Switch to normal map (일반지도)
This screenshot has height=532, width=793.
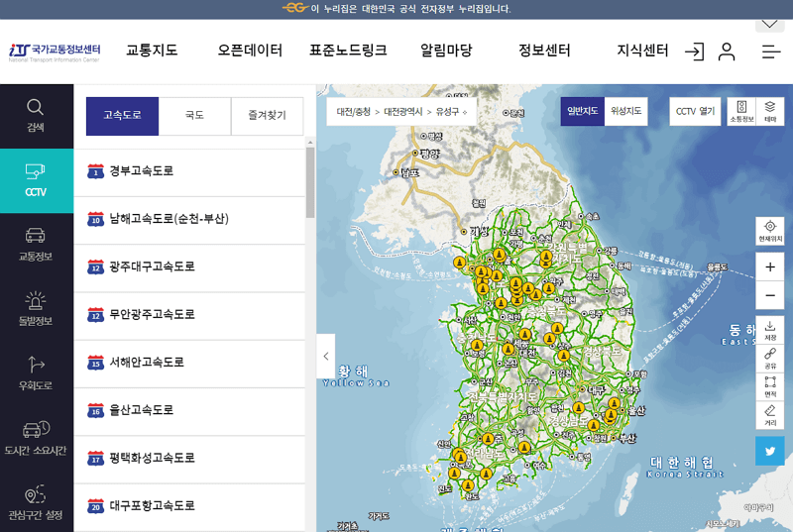[x=583, y=111]
